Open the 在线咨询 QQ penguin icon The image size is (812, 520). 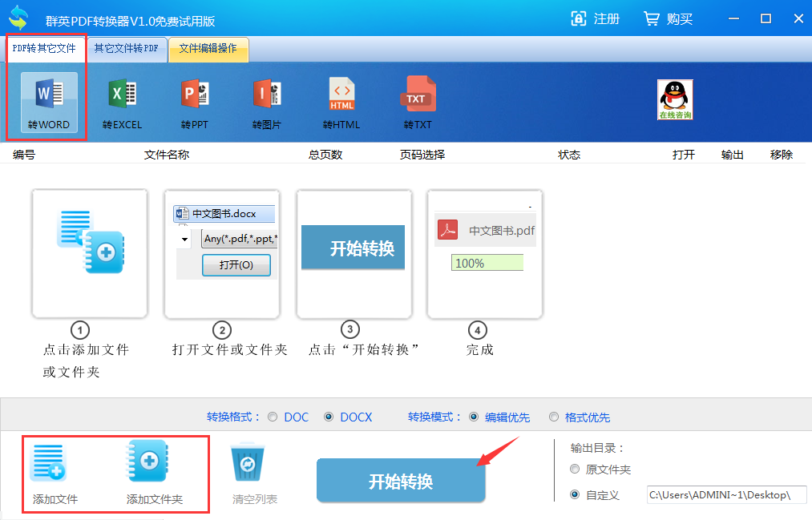[x=675, y=100]
